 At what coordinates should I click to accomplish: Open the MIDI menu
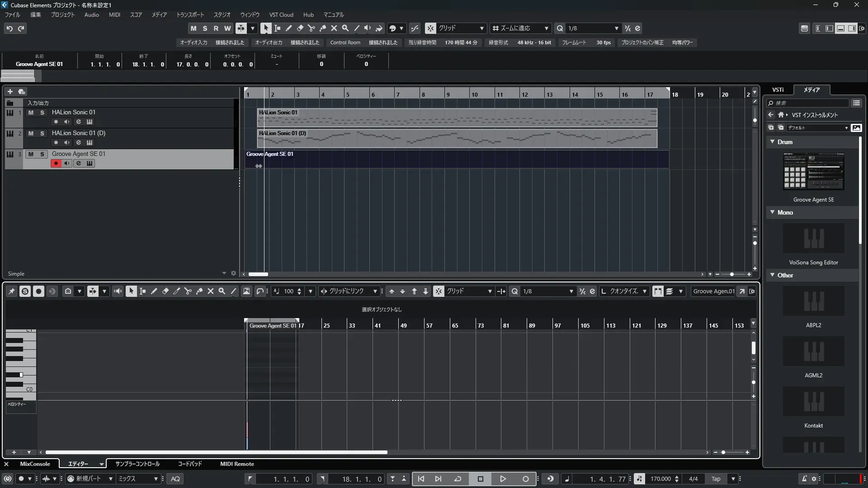[114, 15]
